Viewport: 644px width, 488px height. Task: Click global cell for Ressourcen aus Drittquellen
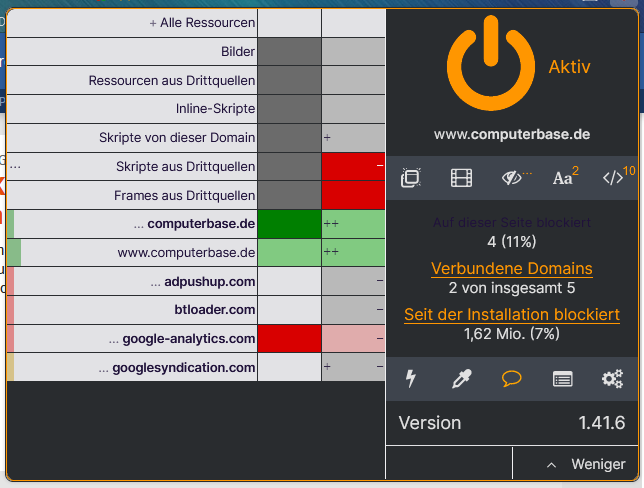click(x=289, y=80)
